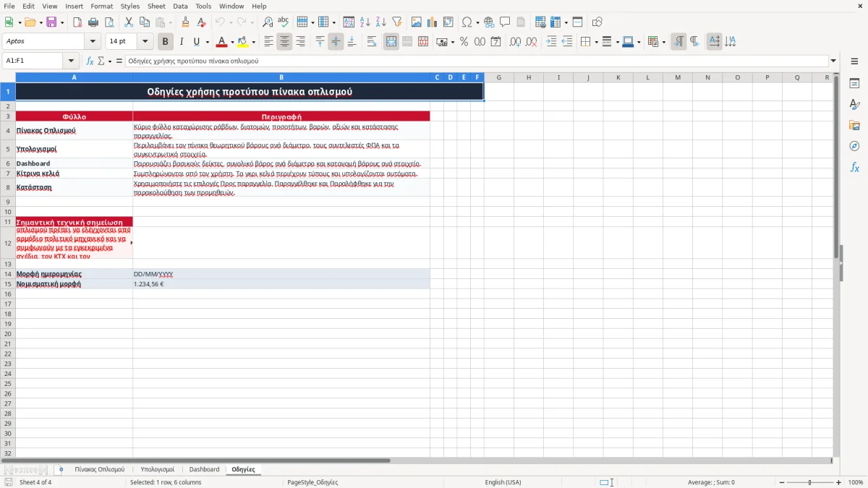Insert a pivot table
The image size is (868, 488).
[448, 22]
